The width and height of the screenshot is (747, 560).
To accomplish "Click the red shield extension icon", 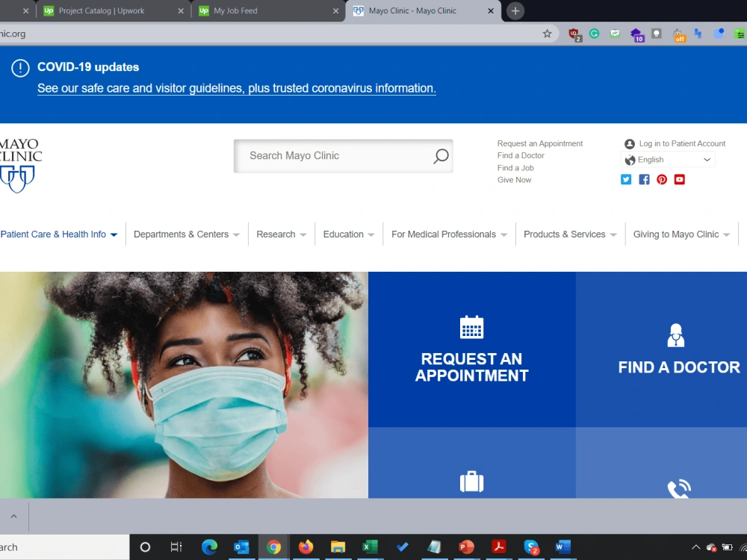I will (574, 34).
